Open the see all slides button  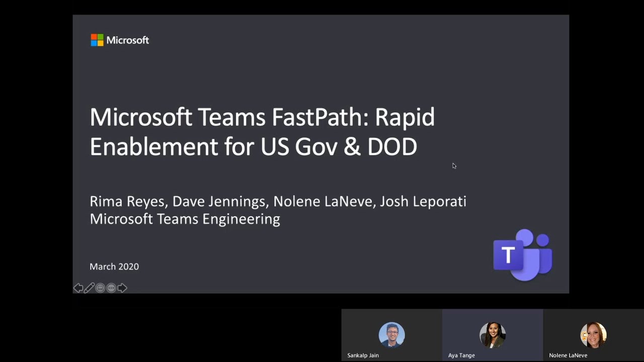tap(100, 288)
